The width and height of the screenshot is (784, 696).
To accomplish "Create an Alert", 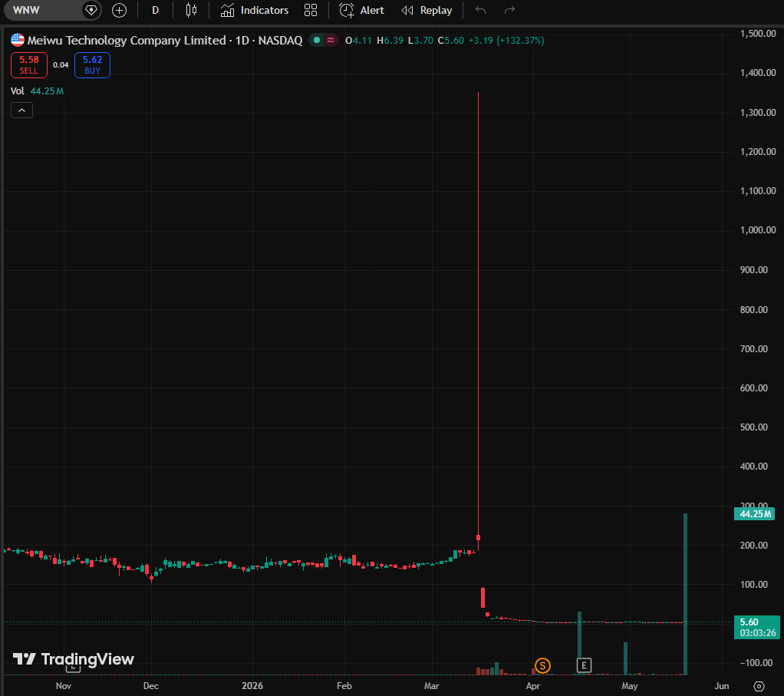I will (361, 10).
